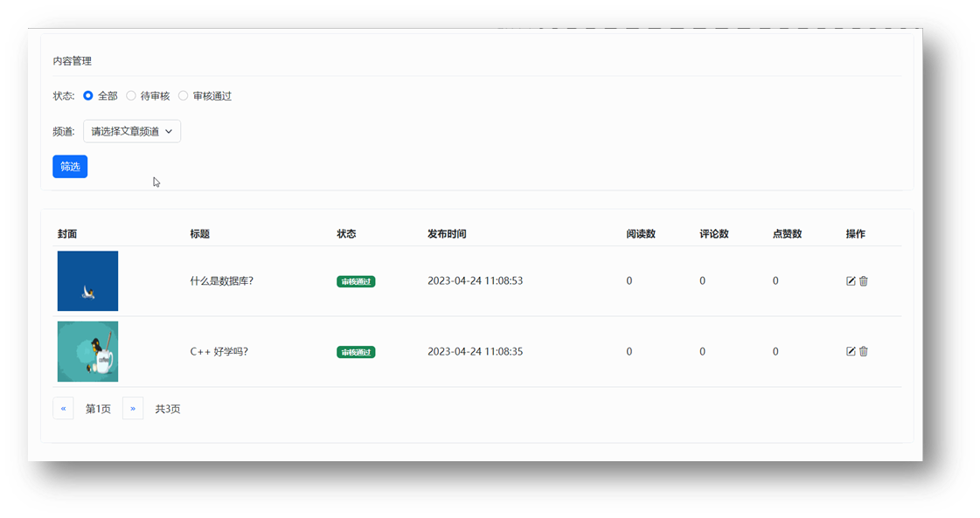
Task: Go to next page with » button
Action: tap(133, 409)
